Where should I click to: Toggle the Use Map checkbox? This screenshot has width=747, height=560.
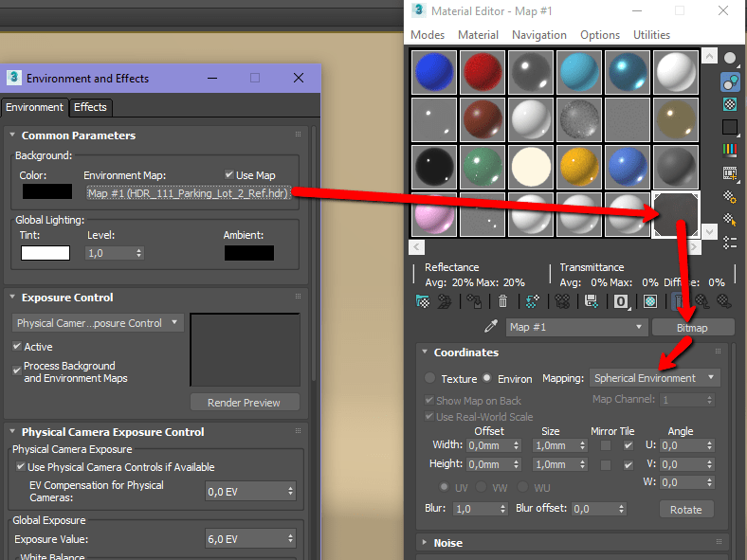229,175
